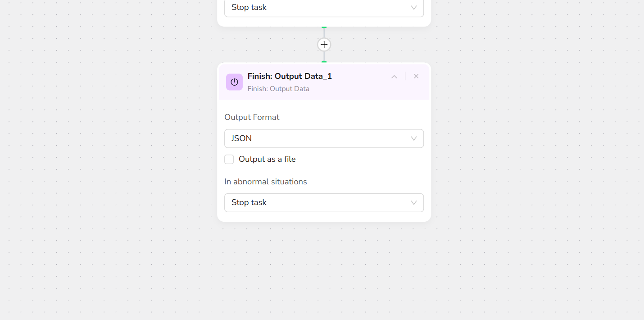This screenshot has height=320, width=644.
Task: Click the green connector below the upper node
Action: point(324,27)
